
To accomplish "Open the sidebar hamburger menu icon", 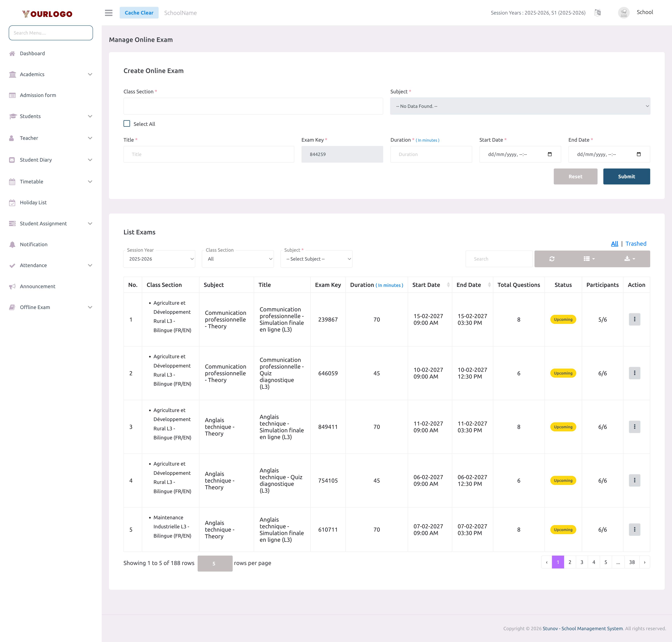I will tap(109, 13).
